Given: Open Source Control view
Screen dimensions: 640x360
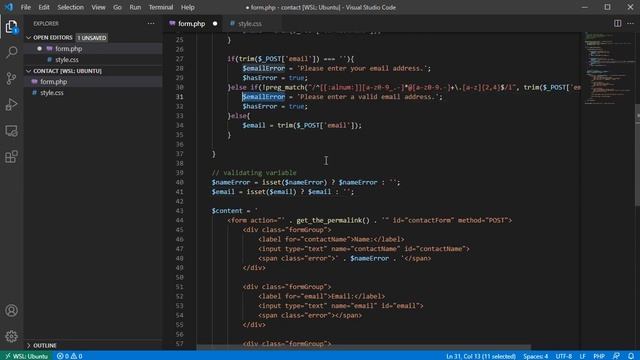Looking at the screenshot, I should pyautogui.click(x=11, y=78).
